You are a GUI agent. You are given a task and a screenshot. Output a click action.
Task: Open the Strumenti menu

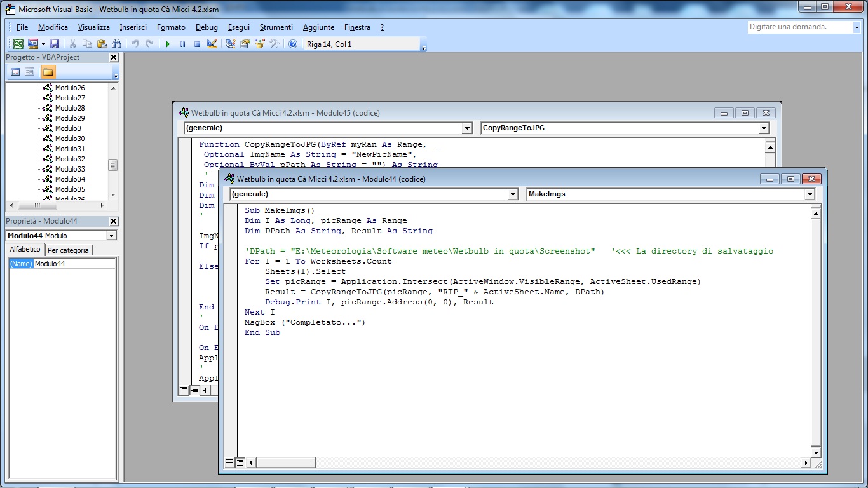click(x=276, y=27)
